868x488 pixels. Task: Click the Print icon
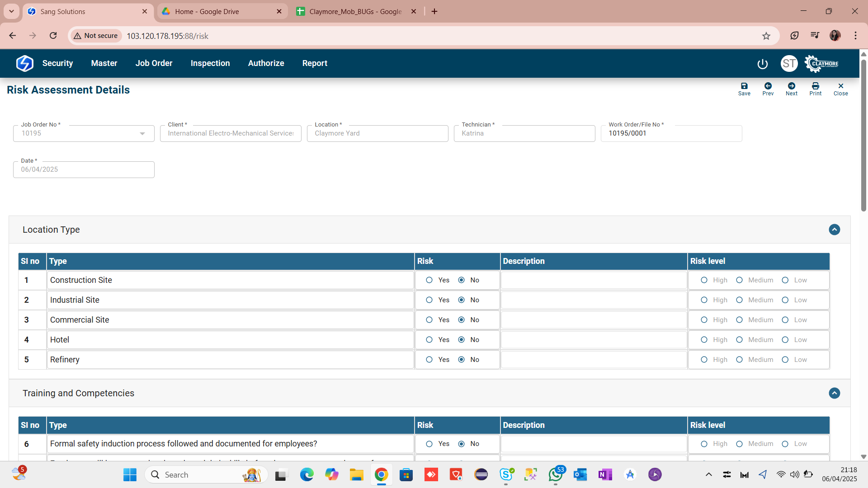tap(816, 89)
